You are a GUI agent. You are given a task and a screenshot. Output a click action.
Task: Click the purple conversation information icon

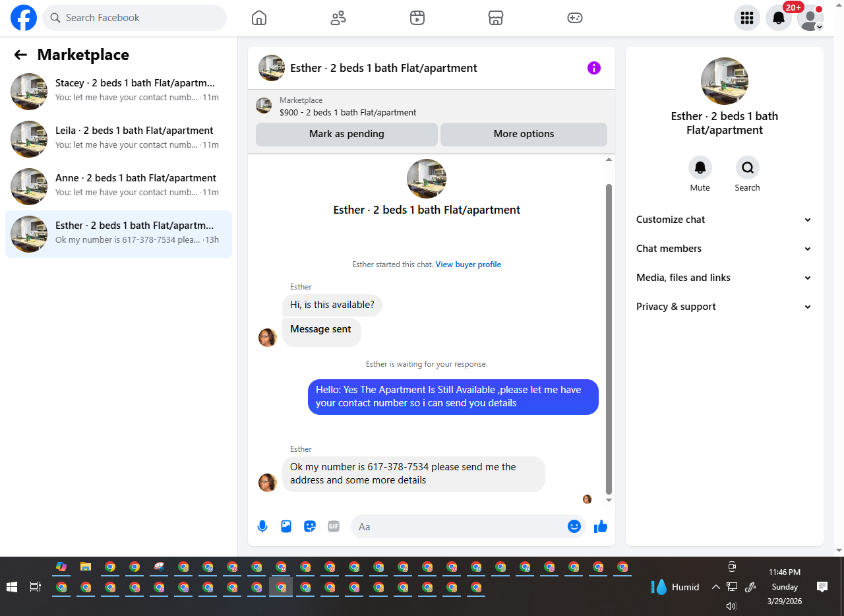click(594, 68)
